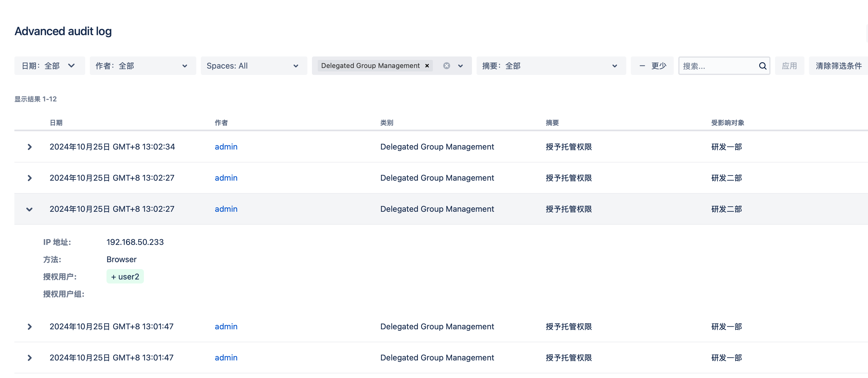Click the + user2 authorized user tag
Screen dimensions: 868x378
(125, 277)
